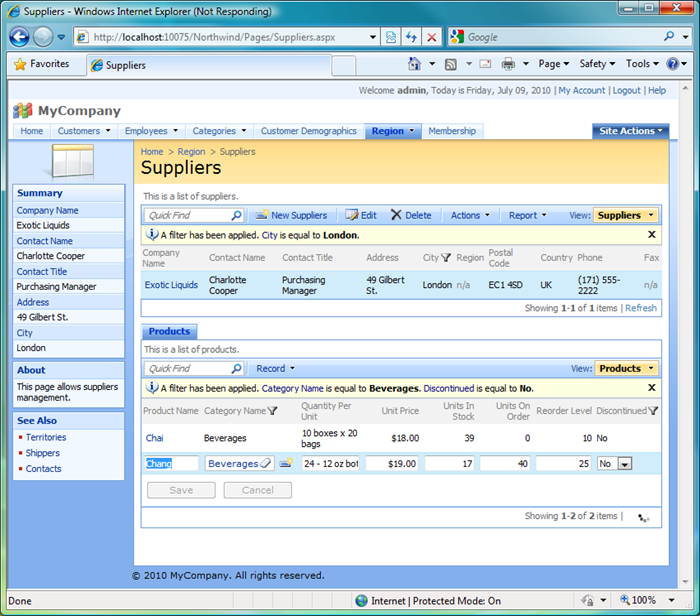Expand the Actions dropdown menu
The width and height of the screenshot is (700, 616).
[470, 215]
